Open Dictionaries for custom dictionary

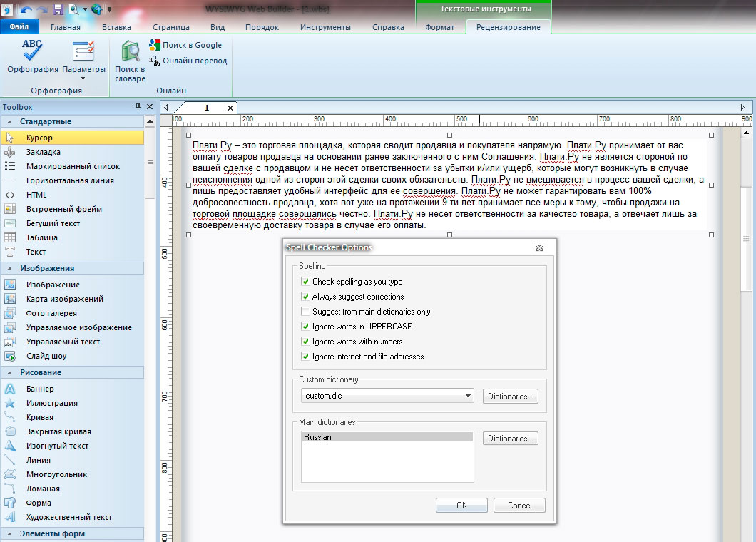click(x=510, y=397)
